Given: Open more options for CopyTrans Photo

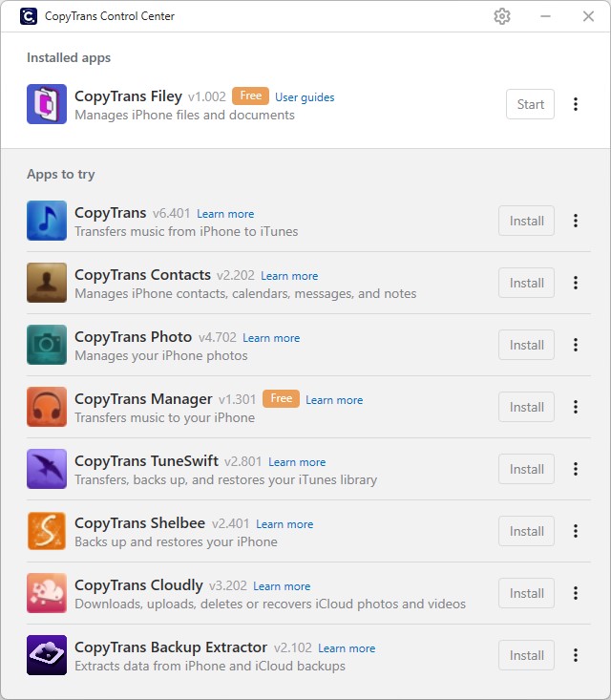Looking at the screenshot, I should 576,345.
